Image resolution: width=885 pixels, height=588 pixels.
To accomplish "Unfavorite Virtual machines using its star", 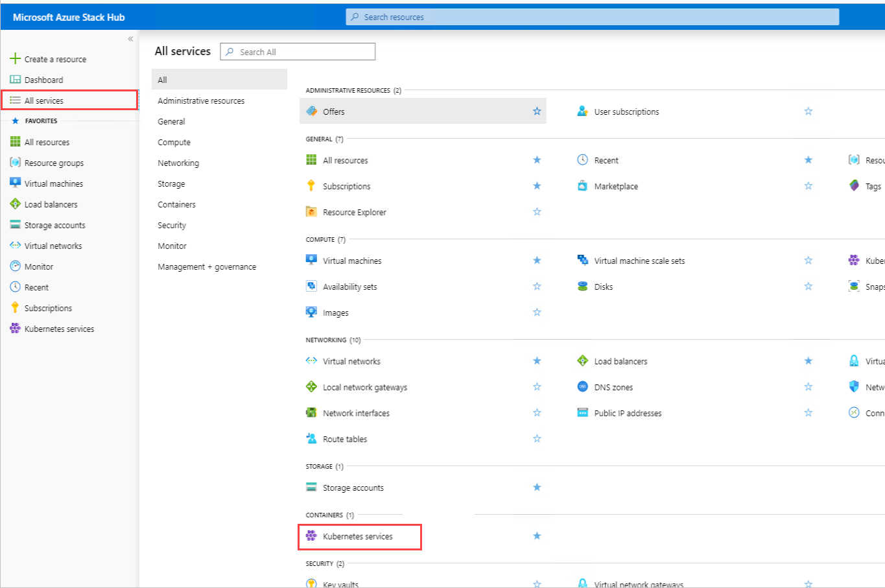I will (537, 260).
